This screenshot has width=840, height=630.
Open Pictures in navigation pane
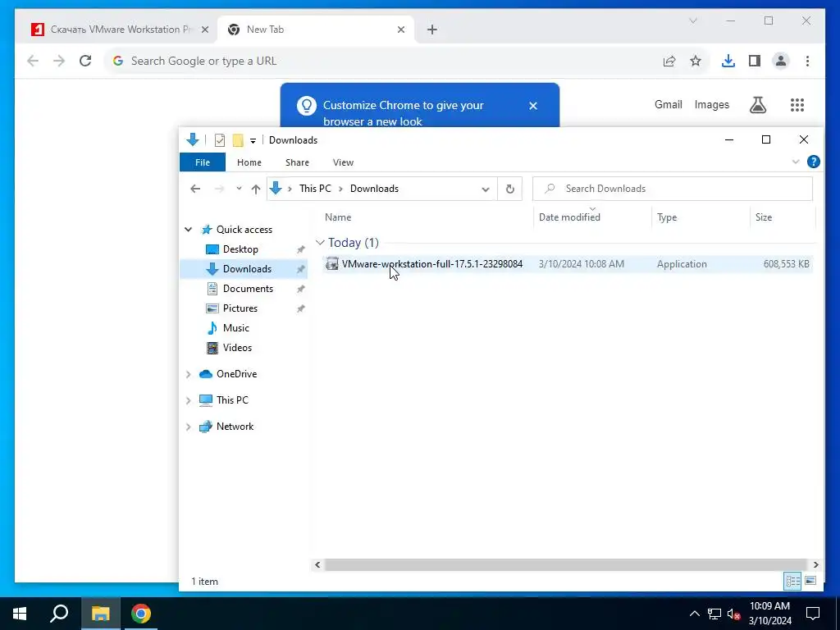[x=240, y=308]
